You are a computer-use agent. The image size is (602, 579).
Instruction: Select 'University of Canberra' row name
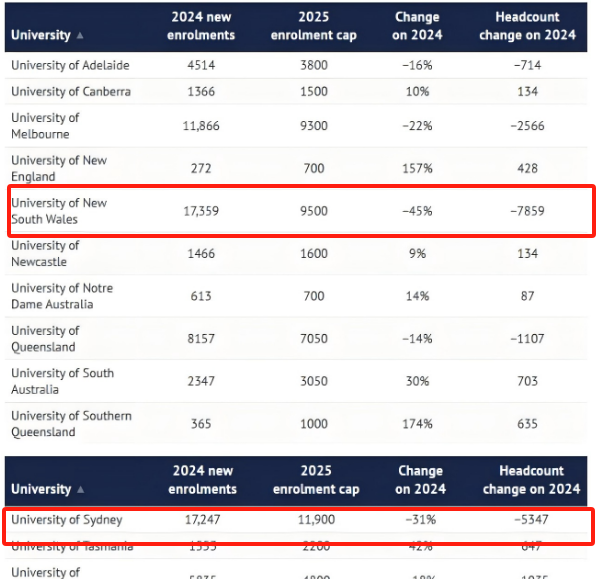pyautogui.click(x=71, y=92)
